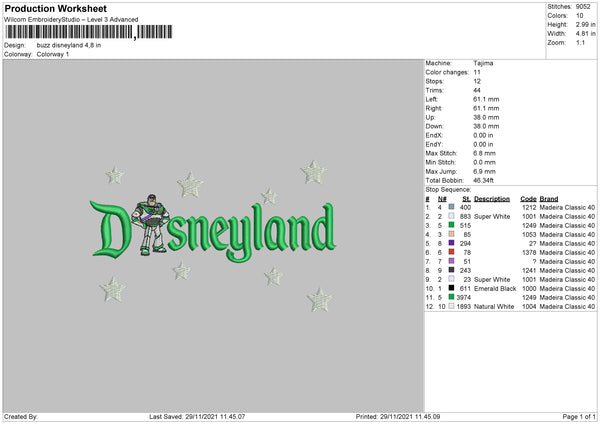The width and height of the screenshot is (600, 424).
Task: Select the 'Colorway 1' value
Action: click(x=53, y=54)
